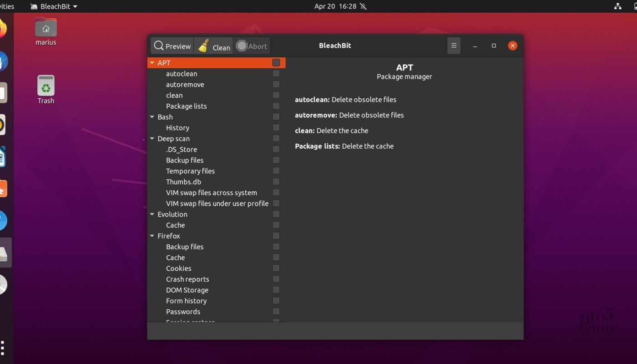This screenshot has width=637, height=364.
Task: Open the clock and calendar menu
Action: (335, 6)
